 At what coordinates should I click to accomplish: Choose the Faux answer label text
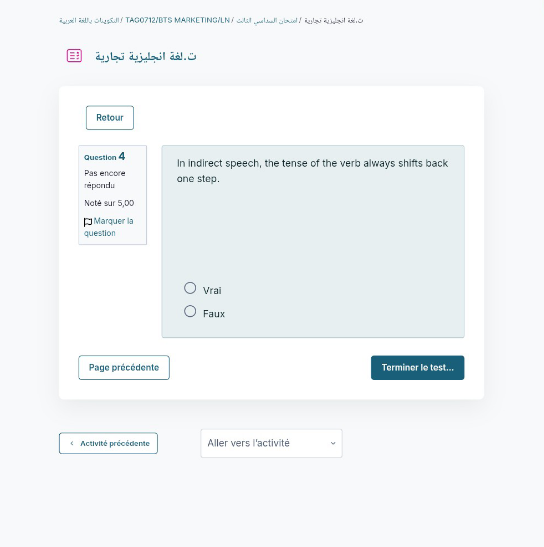(214, 314)
